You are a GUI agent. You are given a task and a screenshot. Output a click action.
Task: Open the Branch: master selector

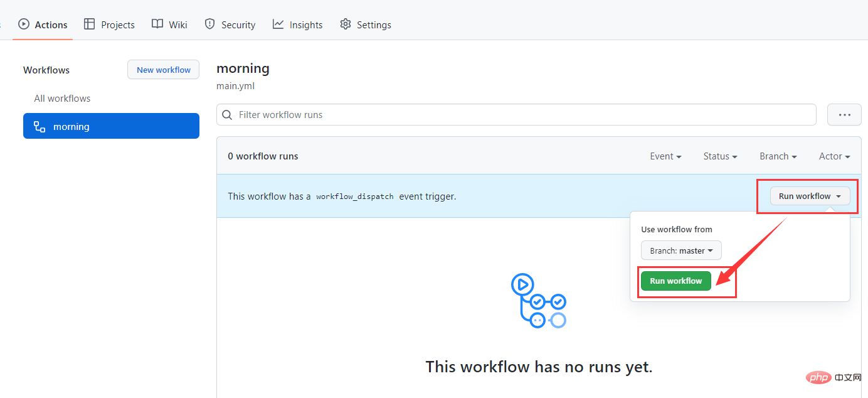pyautogui.click(x=681, y=250)
